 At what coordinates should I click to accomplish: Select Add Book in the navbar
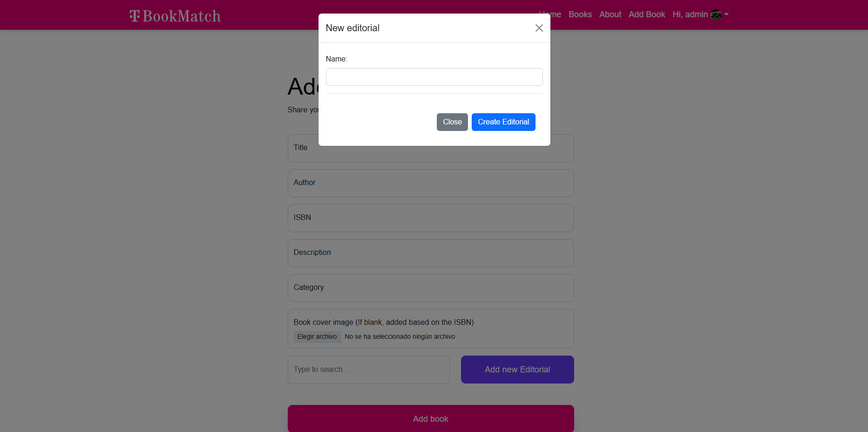[x=646, y=14]
